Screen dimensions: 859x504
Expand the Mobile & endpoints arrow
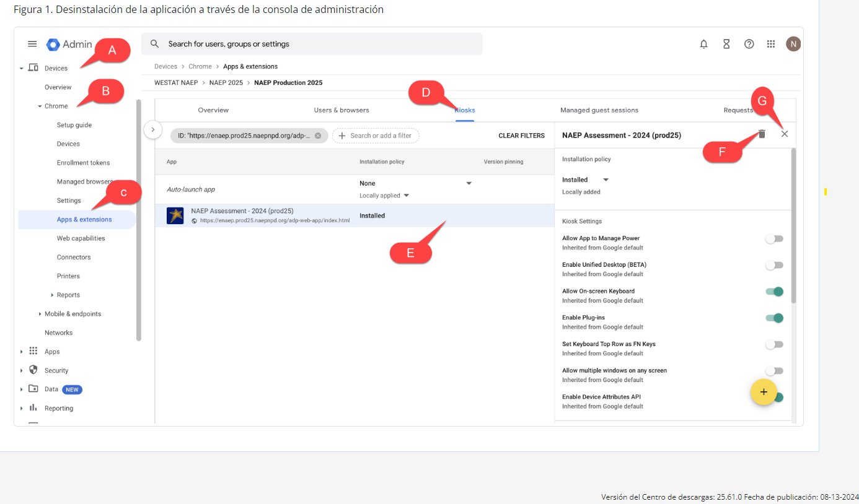tap(40, 314)
